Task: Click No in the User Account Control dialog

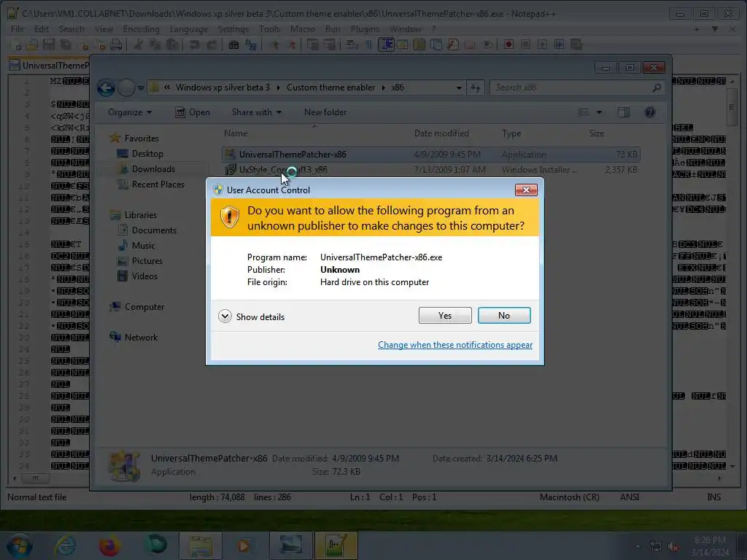Action: pos(504,315)
